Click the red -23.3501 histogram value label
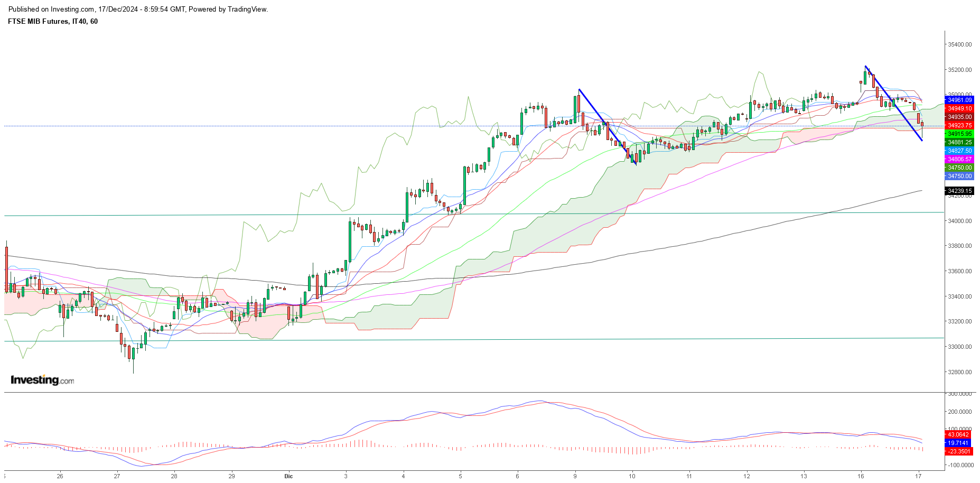 click(x=959, y=451)
